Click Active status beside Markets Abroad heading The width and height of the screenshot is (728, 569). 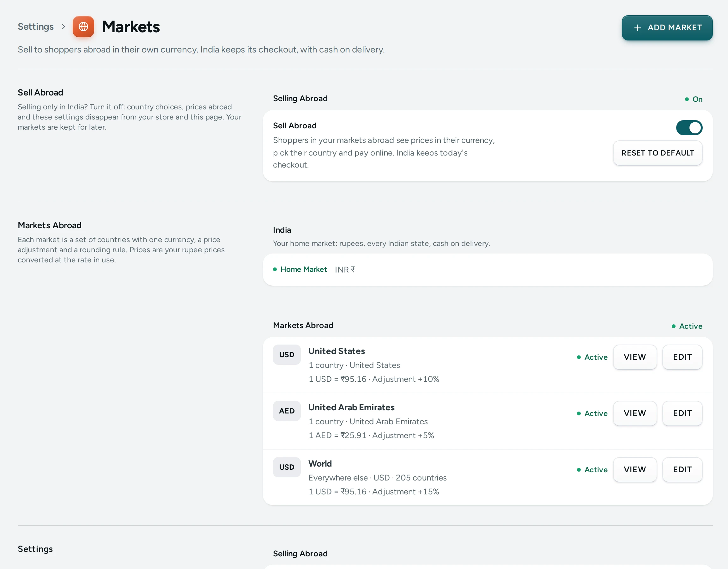point(687,326)
